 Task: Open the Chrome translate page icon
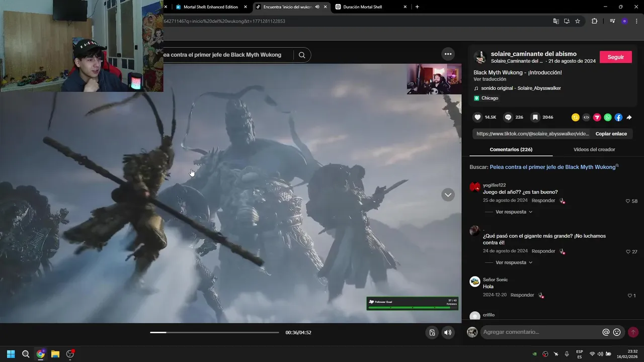point(556,21)
